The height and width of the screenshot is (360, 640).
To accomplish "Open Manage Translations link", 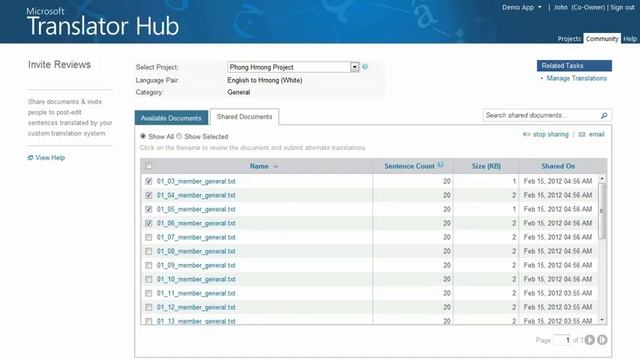I will 576,78.
